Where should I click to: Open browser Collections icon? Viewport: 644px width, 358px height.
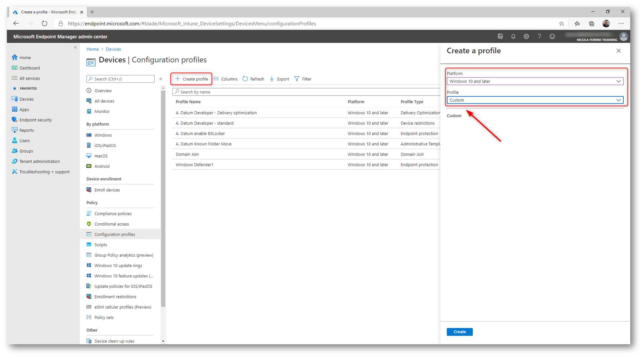pos(592,24)
